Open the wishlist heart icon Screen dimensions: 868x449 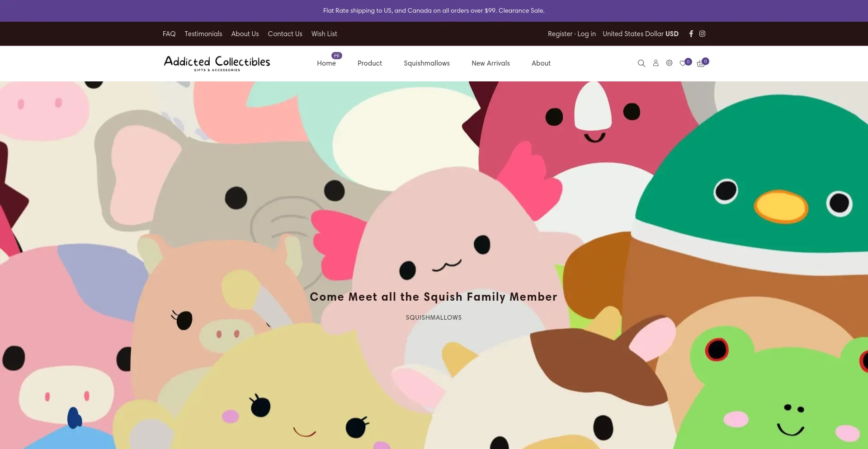tap(683, 63)
